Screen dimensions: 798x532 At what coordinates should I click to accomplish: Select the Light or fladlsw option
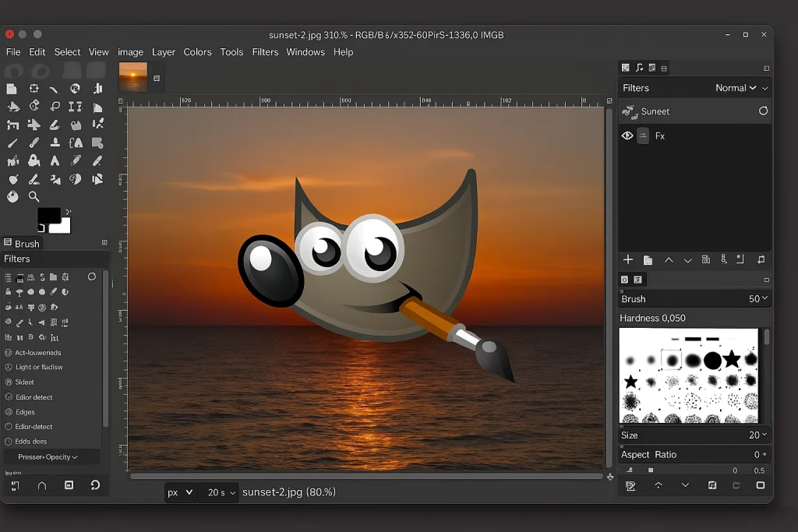click(x=34, y=367)
